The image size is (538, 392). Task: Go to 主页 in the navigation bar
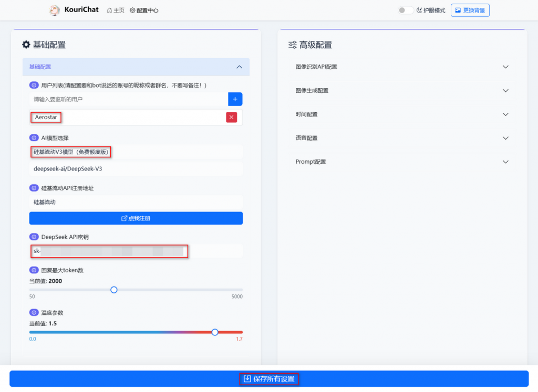(x=116, y=10)
